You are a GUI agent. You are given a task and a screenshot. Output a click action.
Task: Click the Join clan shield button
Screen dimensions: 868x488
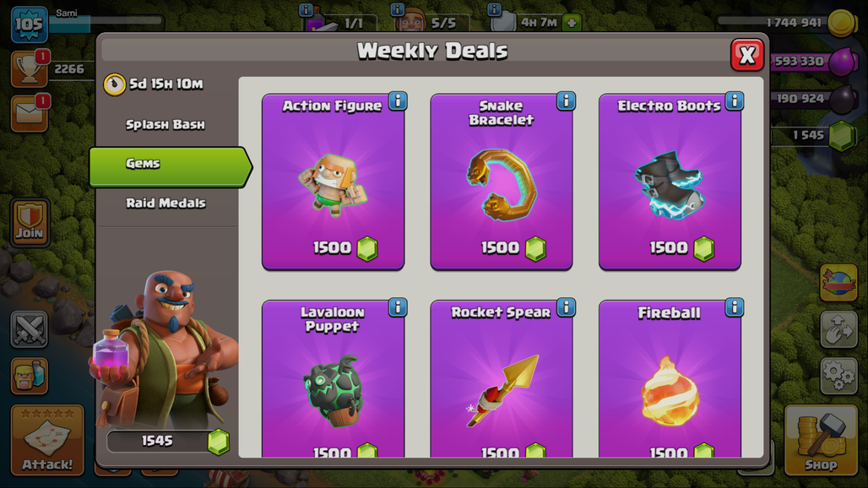[30, 222]
